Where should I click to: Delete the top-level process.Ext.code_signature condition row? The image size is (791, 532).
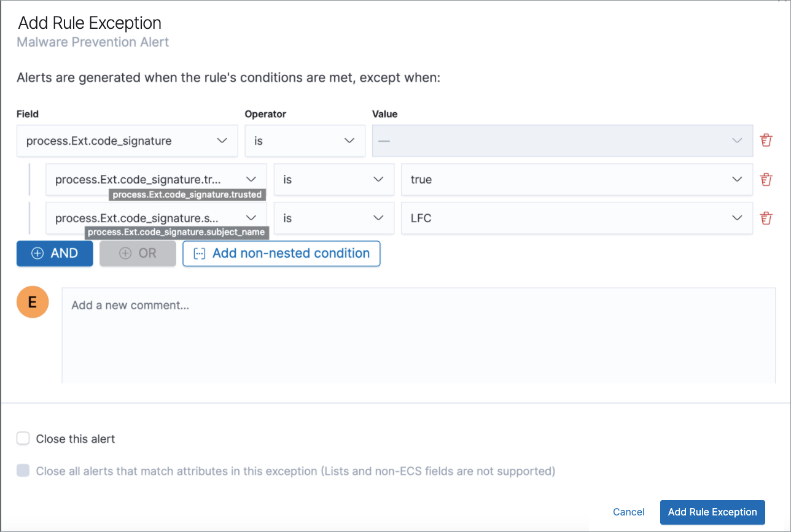(x=765, y=140)
